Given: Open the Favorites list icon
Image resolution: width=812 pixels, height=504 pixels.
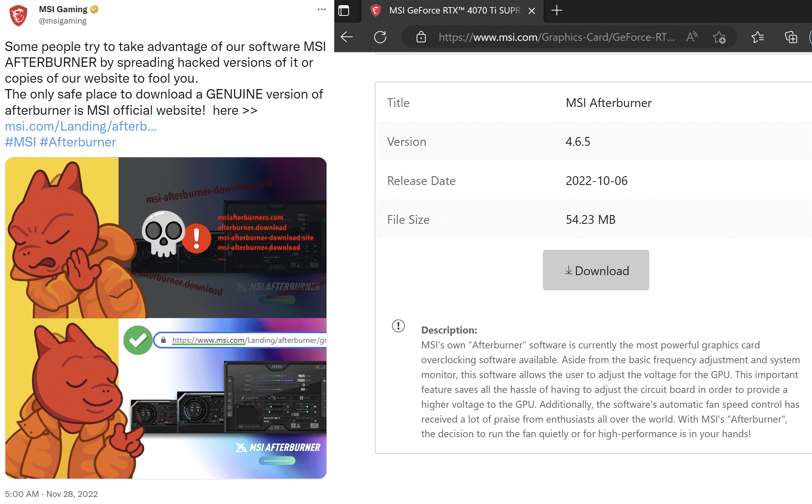Looking at the screenshot, I should pos(758,37).
